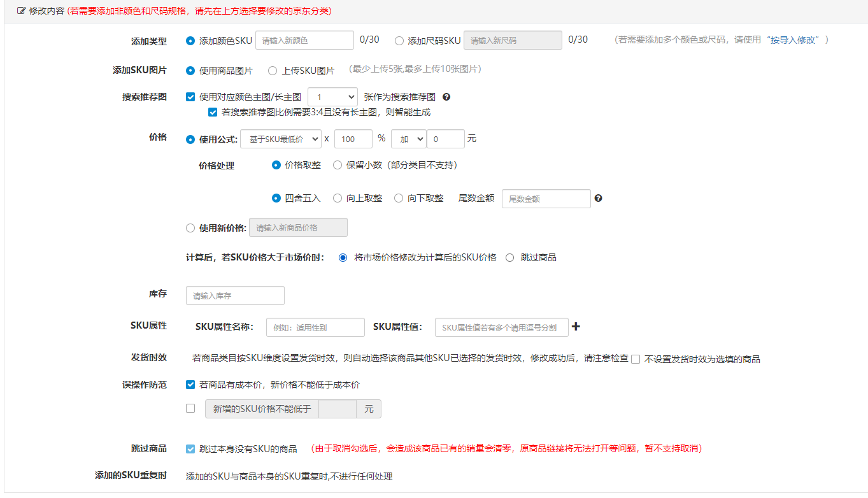The width and height of the screenshot is (868, 498).
Task: Click the help icon next to 尾数金额
Action: click(598, 199)
